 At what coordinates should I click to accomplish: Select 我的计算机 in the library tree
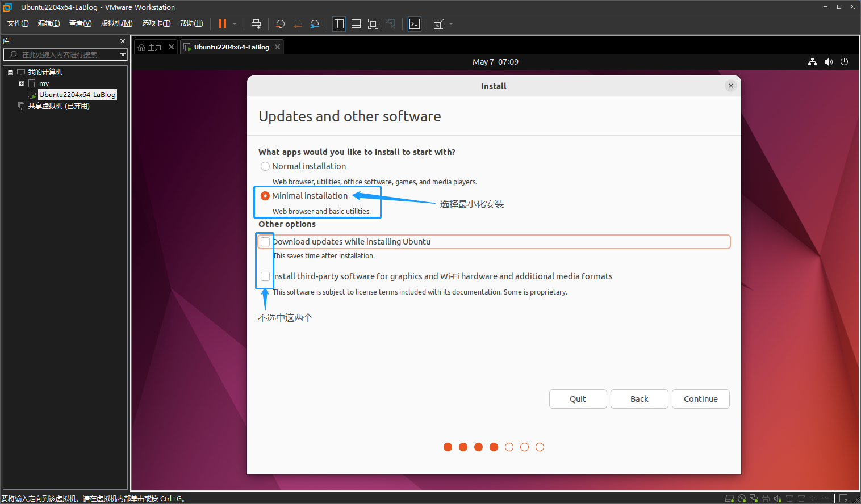point(45,72)
